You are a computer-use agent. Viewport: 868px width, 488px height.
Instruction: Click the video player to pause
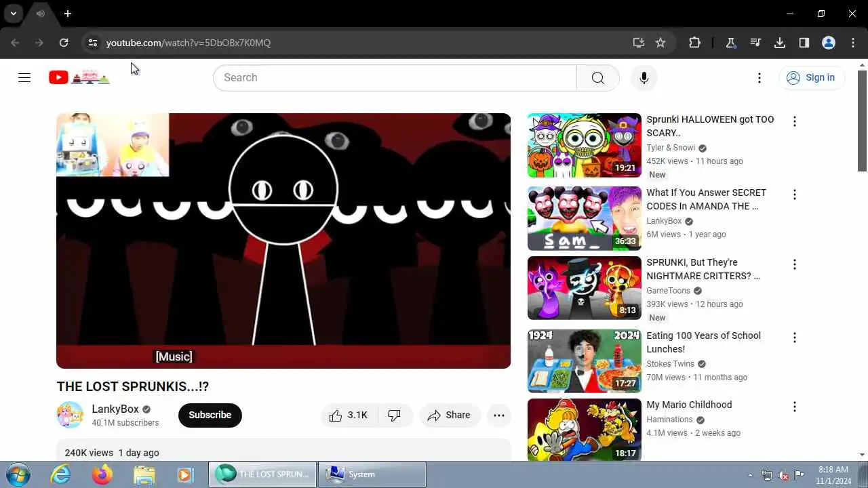[283, 241]
